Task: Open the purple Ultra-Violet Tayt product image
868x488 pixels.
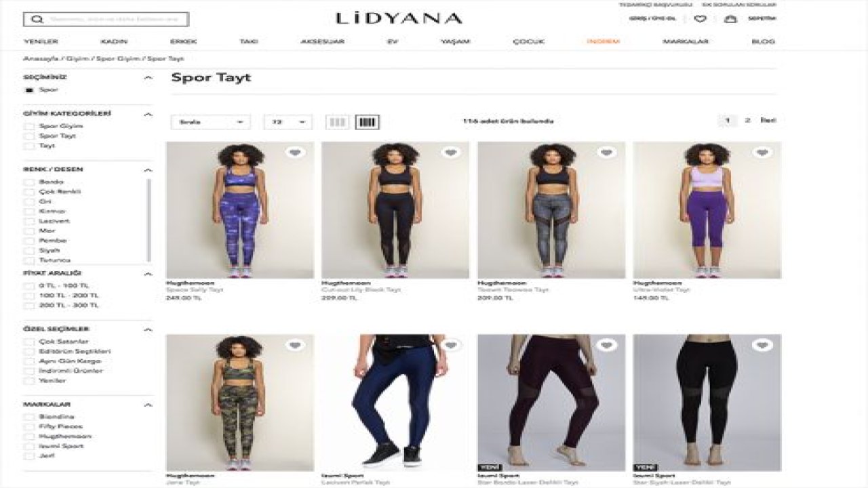Action: (x=707, y=210)
